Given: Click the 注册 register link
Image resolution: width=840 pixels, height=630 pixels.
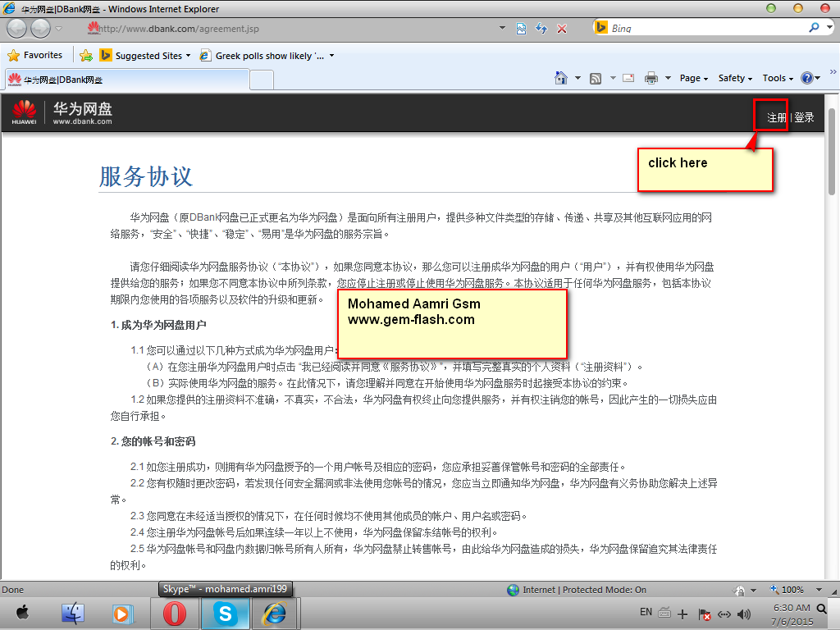Looking at the screenshot, I should [x=777, y=117].
